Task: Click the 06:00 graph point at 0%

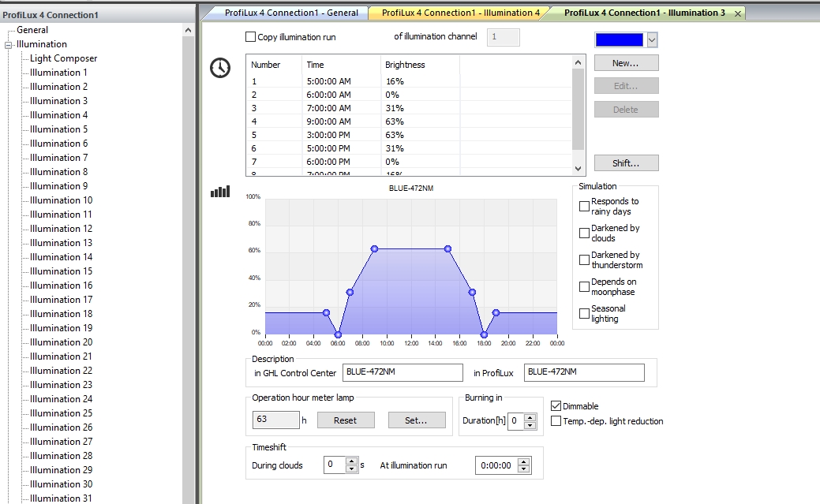Action: tap(338, 334)
